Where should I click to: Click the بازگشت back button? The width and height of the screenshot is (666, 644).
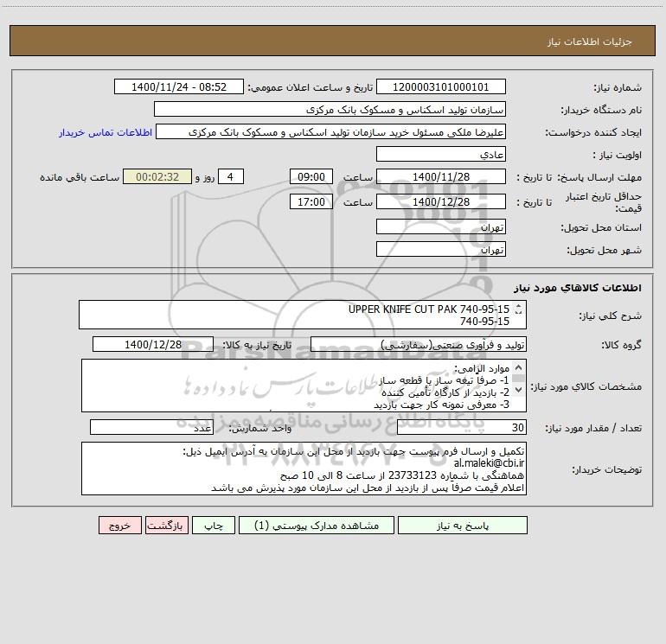click(166, 525)
